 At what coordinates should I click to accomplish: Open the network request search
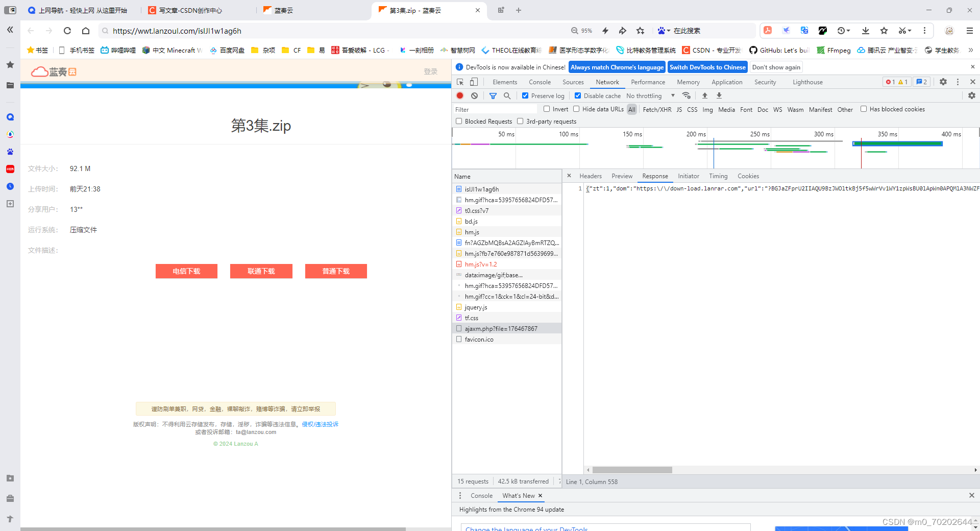pos(507,95)
